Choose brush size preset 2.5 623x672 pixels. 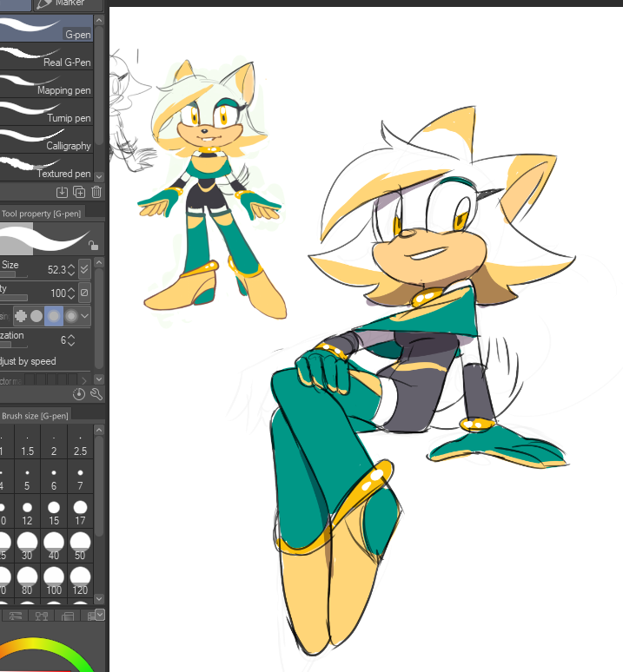click(x=80, y=443)
